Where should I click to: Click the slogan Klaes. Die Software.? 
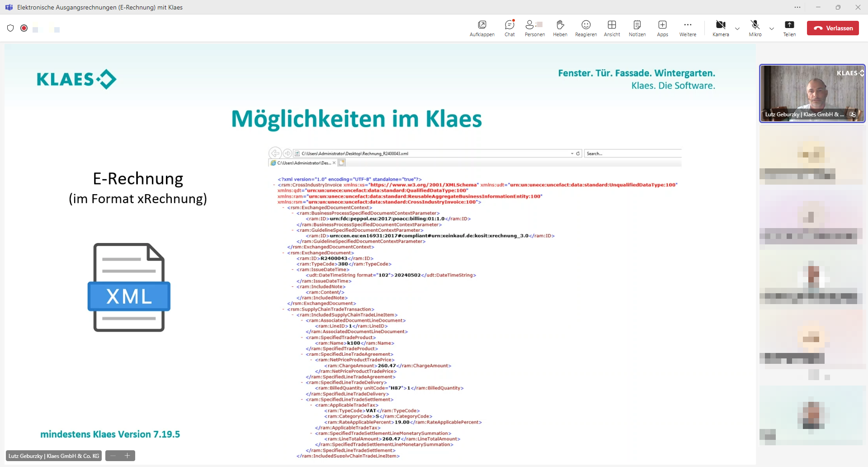point(673,86)
